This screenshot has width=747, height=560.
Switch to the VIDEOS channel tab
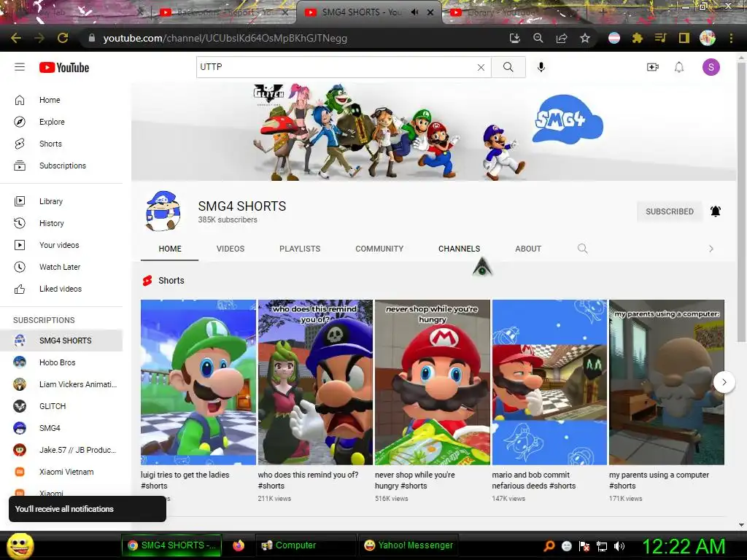tap(230, 249)
